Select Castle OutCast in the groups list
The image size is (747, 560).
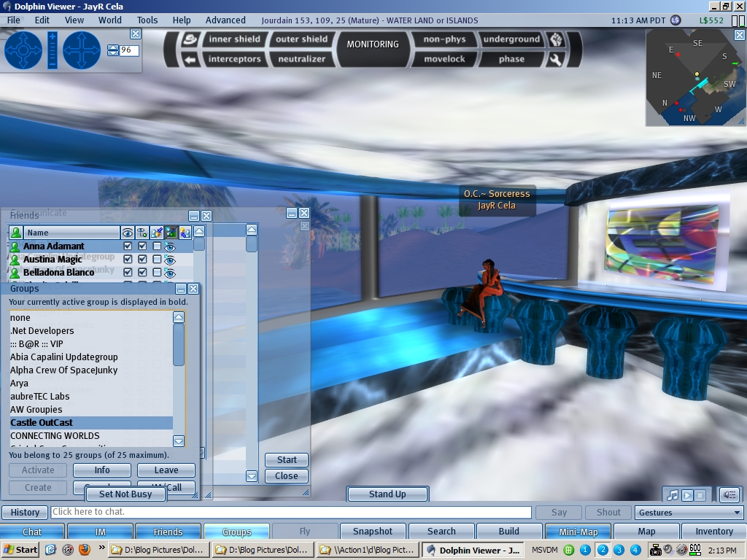(x=91, y=422)
